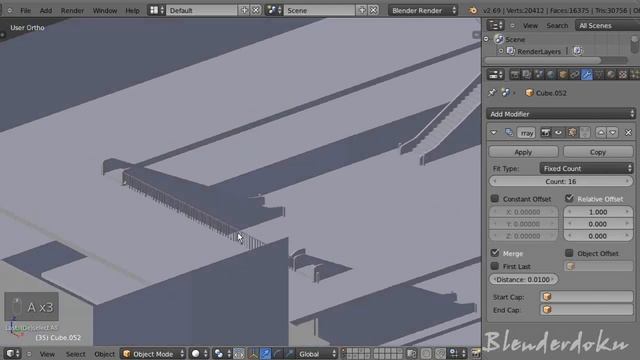Enable the Constant Offset checkbox
The height and width of the screenshot is (360, 640).
point(495,199)
